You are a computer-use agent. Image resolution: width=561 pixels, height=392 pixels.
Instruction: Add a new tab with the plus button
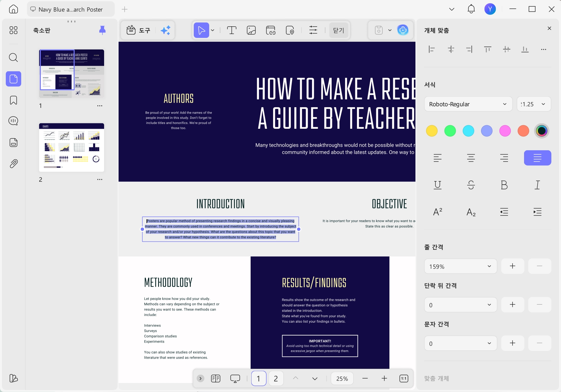(125, 9)
